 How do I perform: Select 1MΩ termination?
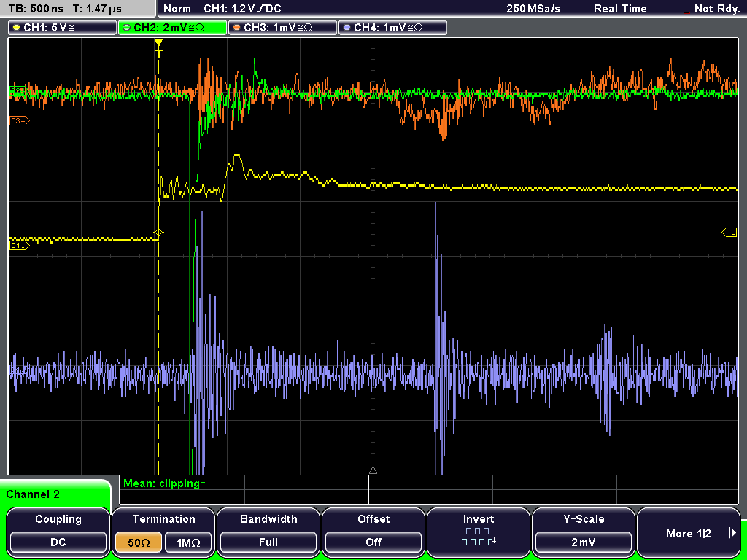coord(188,542)
